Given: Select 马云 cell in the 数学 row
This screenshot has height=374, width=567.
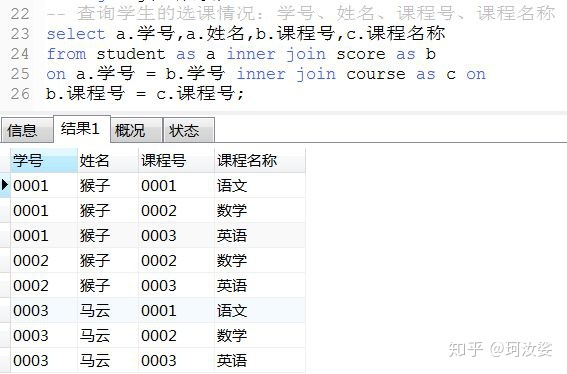Looking at the screenshot, I should [108, 335].
